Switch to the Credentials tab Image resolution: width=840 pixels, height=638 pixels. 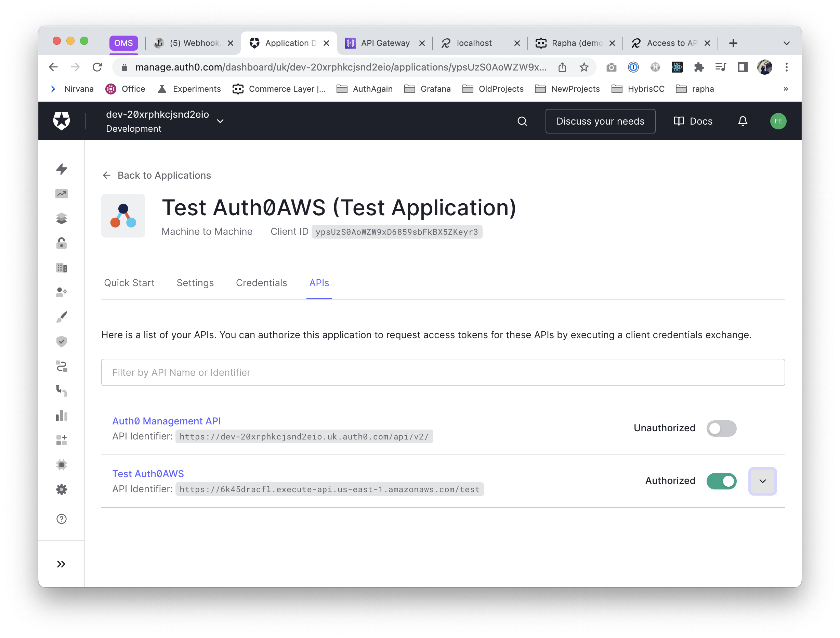[261, 283]
